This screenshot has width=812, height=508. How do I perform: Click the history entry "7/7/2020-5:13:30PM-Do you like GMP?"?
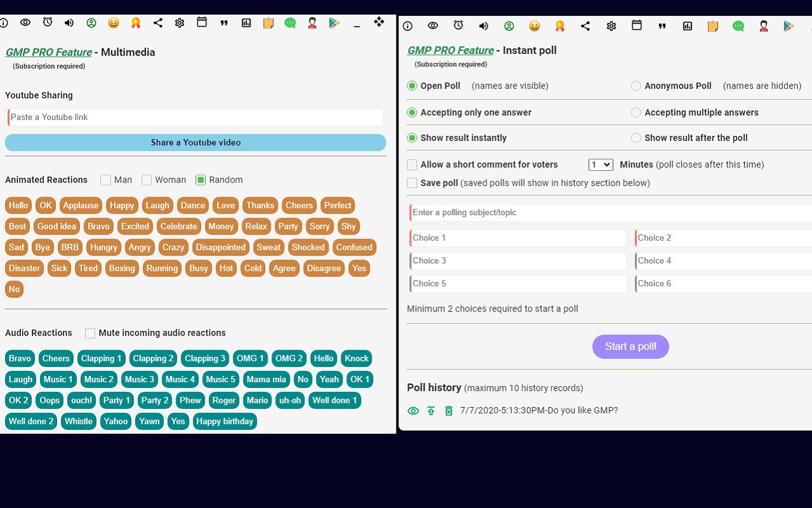(539, 411)
